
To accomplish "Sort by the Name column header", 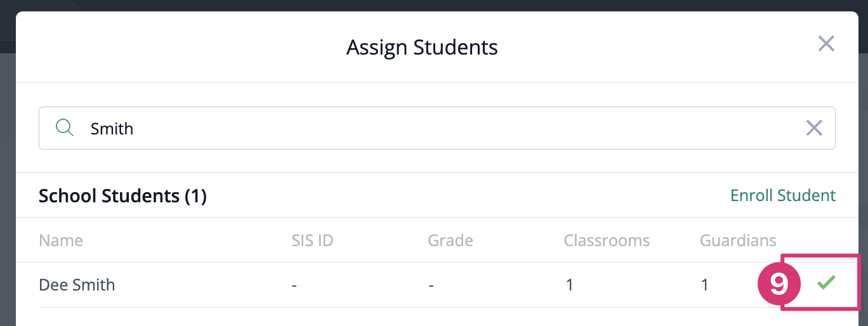I will tap(61, 240).
